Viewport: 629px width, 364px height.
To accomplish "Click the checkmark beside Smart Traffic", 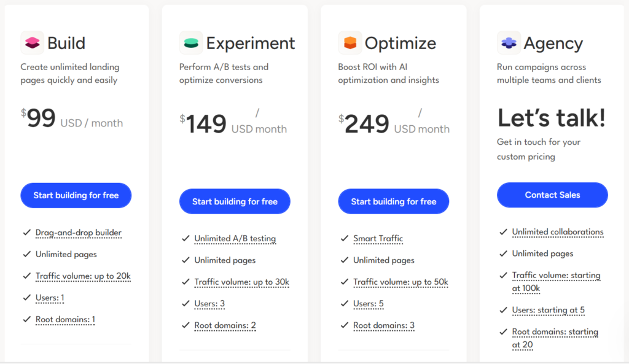I will (x=344, y=239).
